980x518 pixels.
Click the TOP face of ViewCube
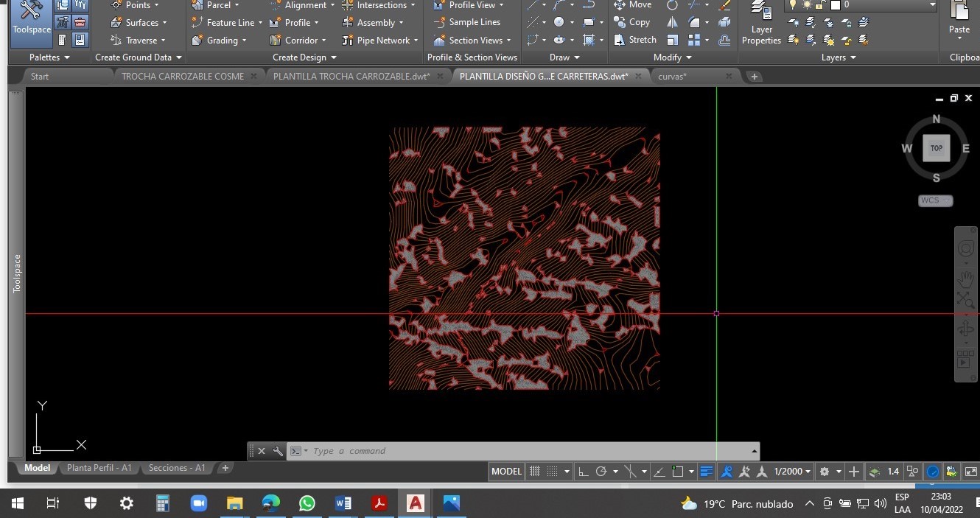click(937, 148)
